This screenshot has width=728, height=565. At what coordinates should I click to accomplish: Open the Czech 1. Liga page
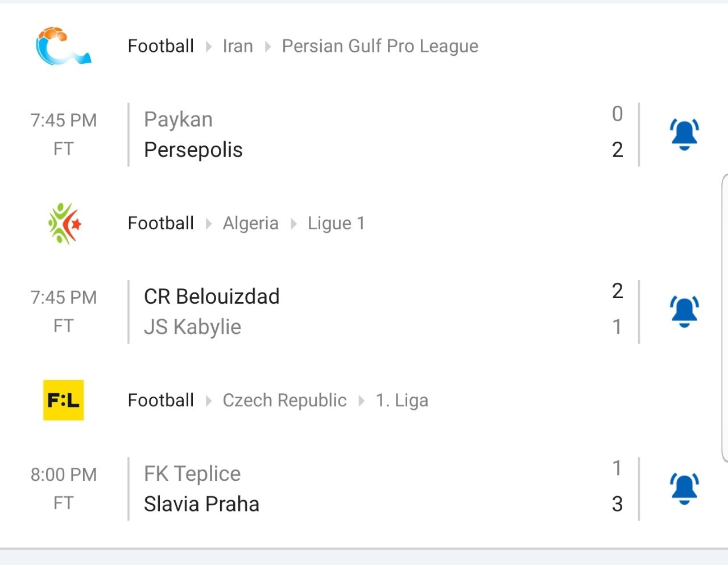point(402,400)
